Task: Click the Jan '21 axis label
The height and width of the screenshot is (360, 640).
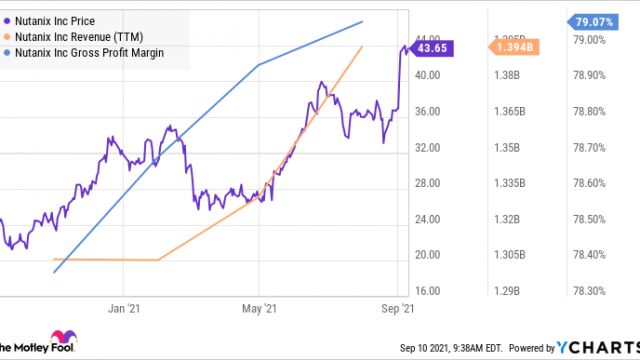Action: (124, 309)
